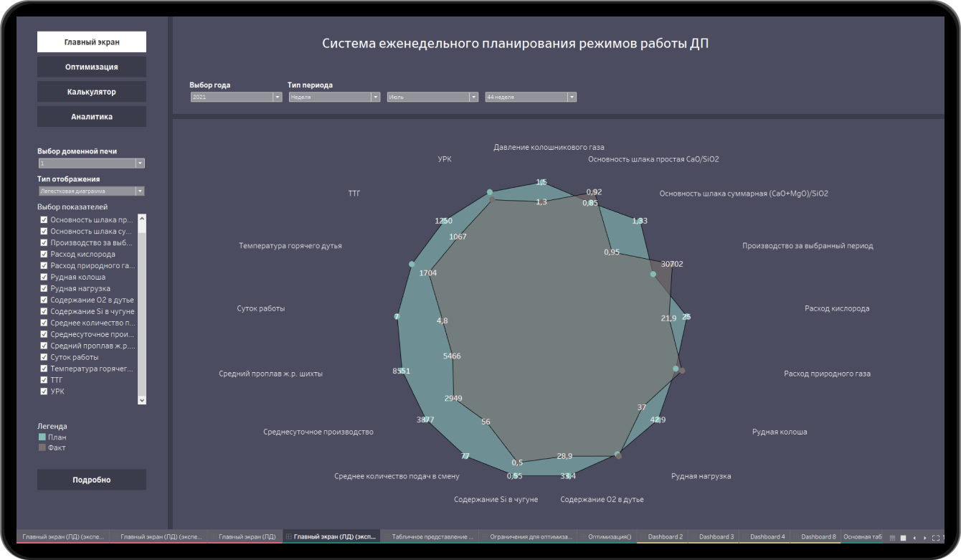Go to the 'Оптимизация' section
Screen dimensions: 961x560
coord(92,67)
